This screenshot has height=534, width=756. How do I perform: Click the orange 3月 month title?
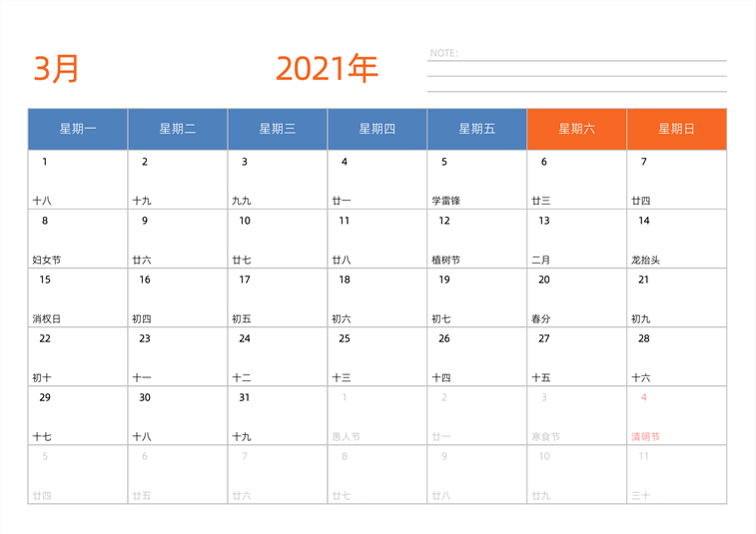coord(56,69)
